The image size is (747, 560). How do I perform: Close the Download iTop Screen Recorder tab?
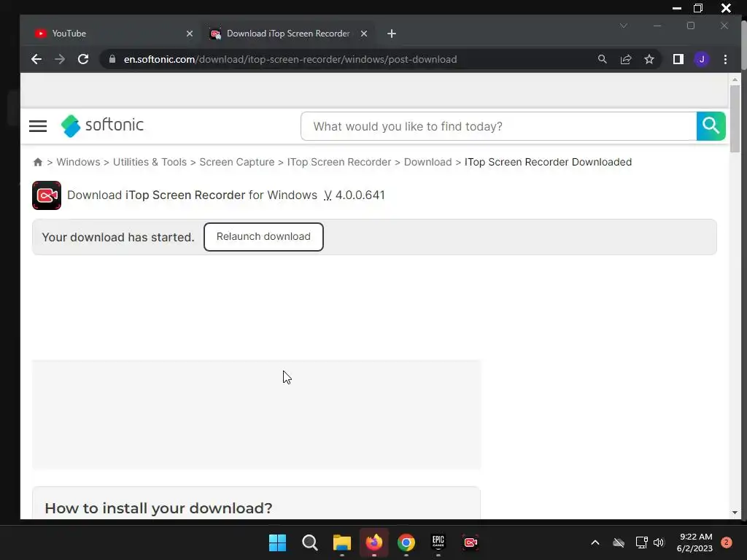tap(364, 34)
